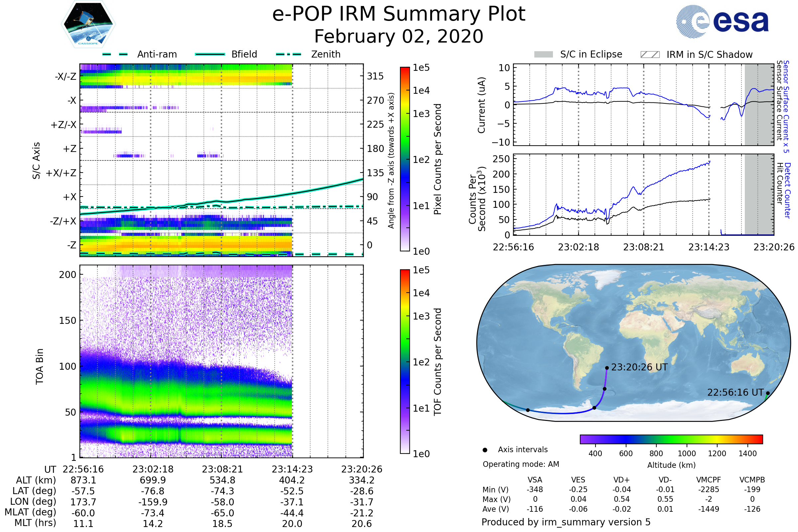Click the S/C in Eclipse gray swatch
Viewport: 798px width, 532px height.
pos(543,55)
